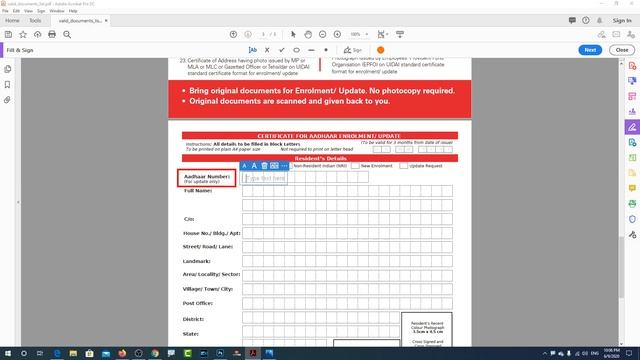Click the Next button
640x360 pixels.
pos(590,50)
